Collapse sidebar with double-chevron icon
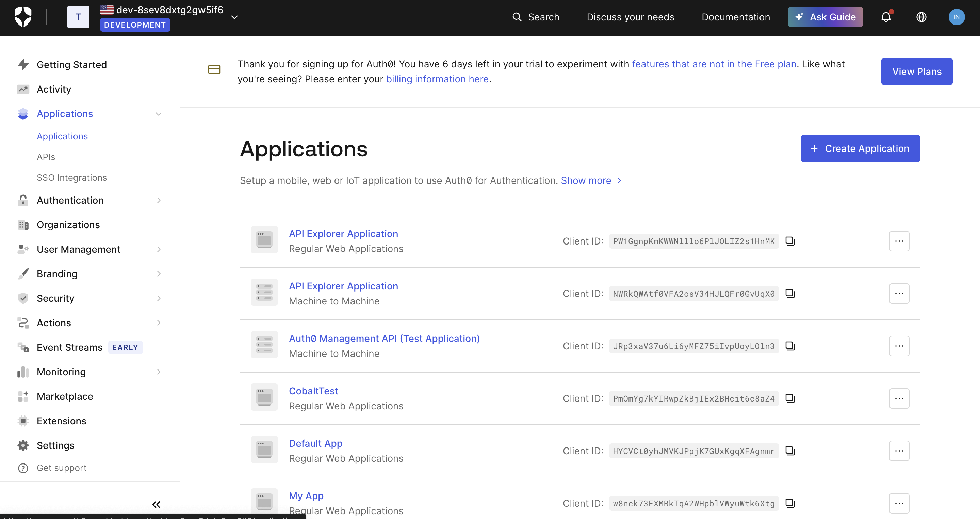 click(156, 505)
